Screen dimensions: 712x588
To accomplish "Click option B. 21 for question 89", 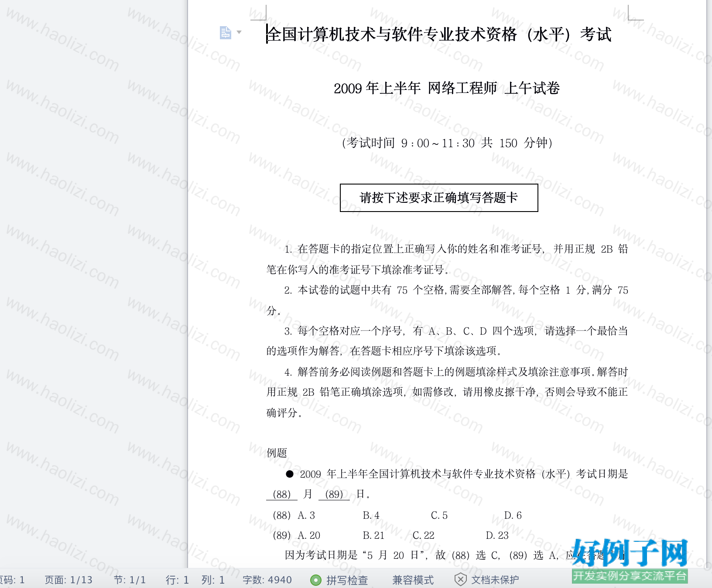I will pyautogui.click(x=373, y=535).
